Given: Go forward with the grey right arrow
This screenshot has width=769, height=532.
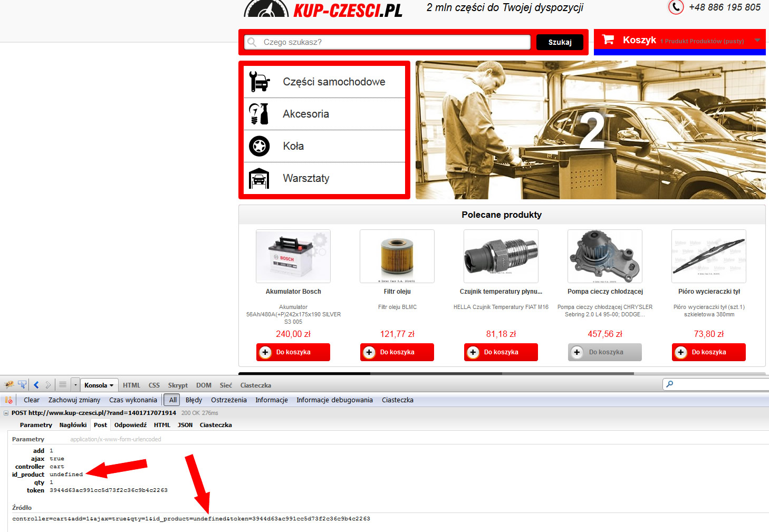Looking at the screenshot, I should [x=48, y=385].
